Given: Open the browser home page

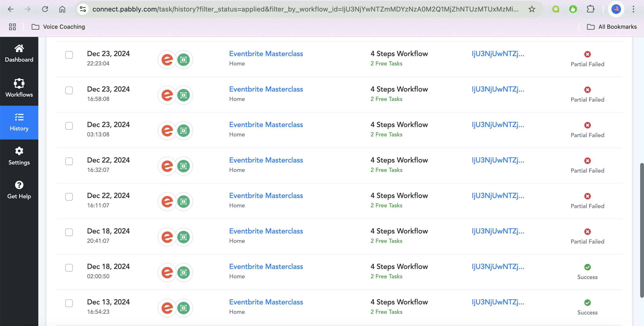Looking at the screenshot, I should 62,9.
